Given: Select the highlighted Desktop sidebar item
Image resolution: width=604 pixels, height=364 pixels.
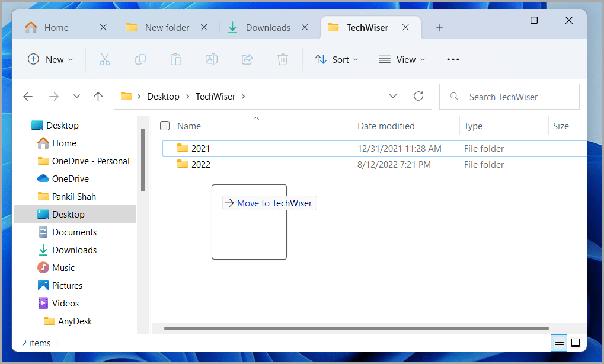Looking at the screenshot, I should (x=75, y=214).
